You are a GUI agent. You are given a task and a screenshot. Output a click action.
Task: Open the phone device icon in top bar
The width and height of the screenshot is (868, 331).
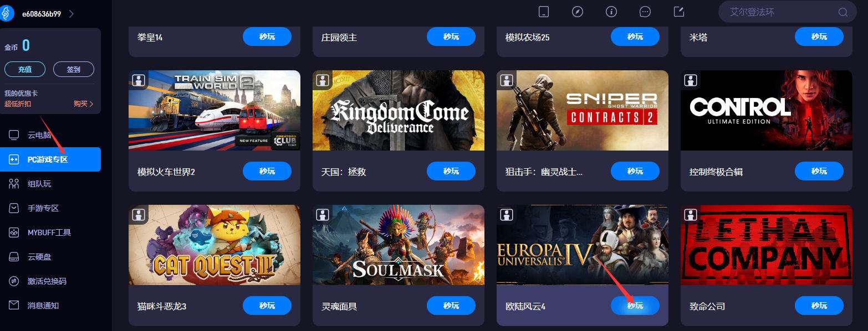click(544, 12)
